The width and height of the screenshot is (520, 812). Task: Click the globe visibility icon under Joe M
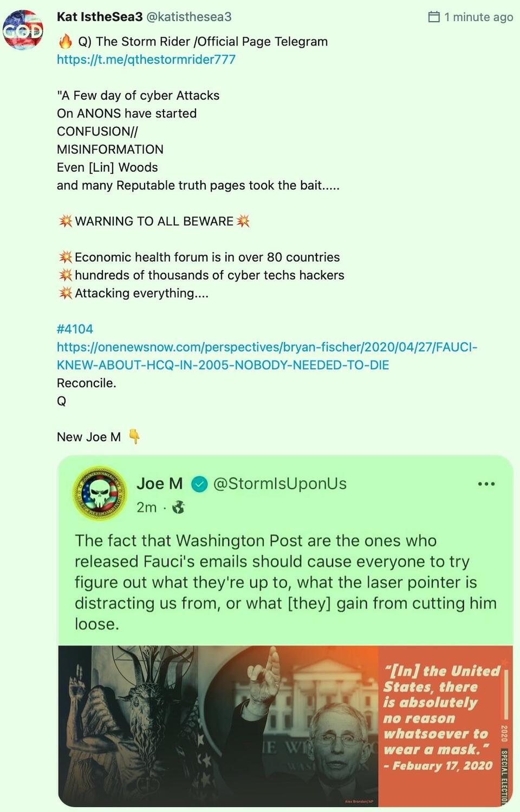pyautogui.click(x=178, y=507)
